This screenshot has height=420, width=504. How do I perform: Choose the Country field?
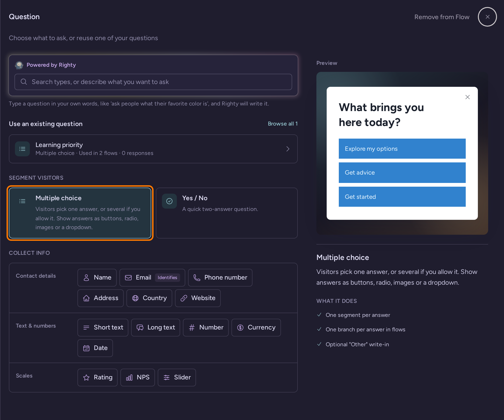[x=149, y=298]
